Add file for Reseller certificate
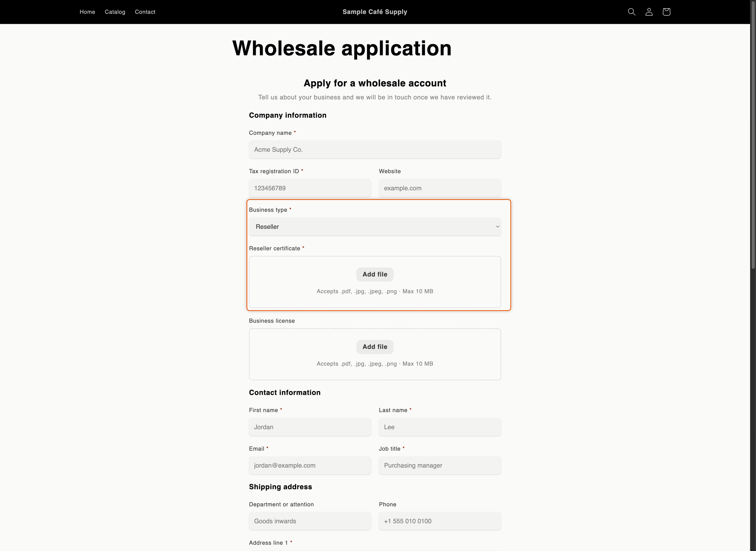The width and height of the screenshot is (756, 551). (375, 275)
